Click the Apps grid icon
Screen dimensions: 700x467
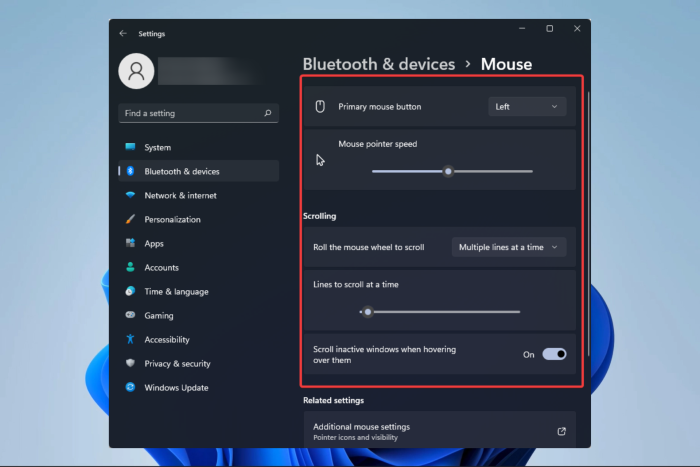pos(130,243)
